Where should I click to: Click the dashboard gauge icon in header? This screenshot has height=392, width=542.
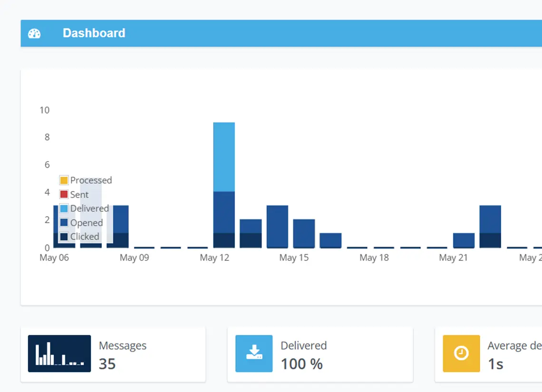[34, 33]
